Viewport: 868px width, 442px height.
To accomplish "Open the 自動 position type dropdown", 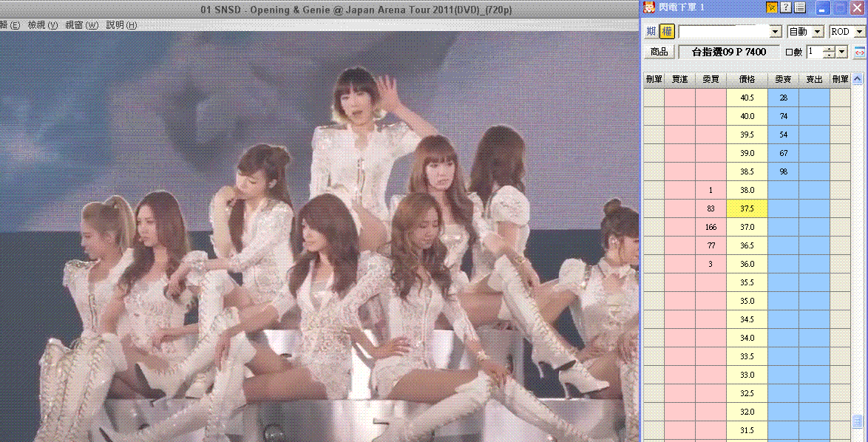I will (818, 32).
